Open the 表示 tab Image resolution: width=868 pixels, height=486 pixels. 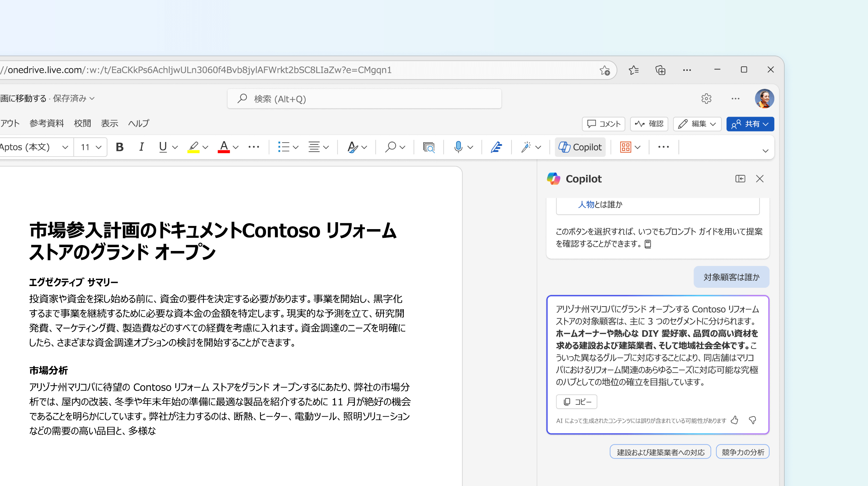click(x=110, y=123)
